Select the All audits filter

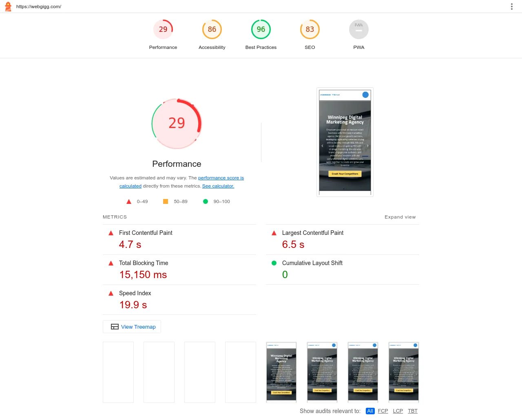click(370, 411)
